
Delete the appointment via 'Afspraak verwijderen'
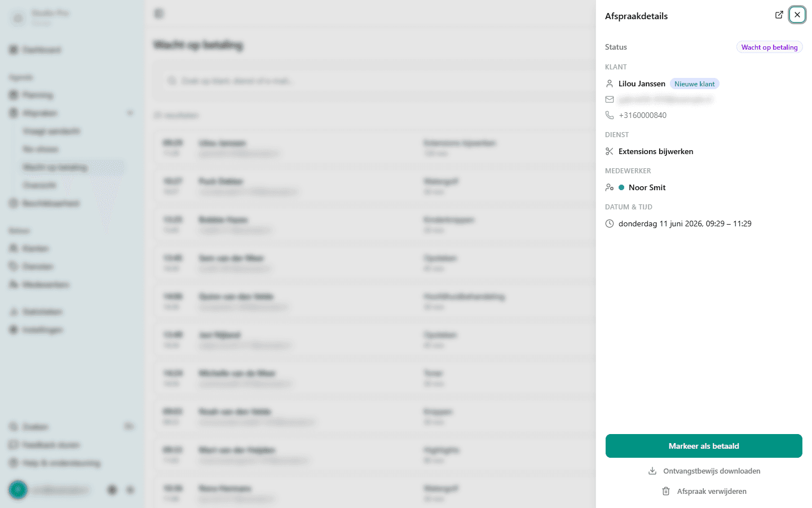point(704,491)
